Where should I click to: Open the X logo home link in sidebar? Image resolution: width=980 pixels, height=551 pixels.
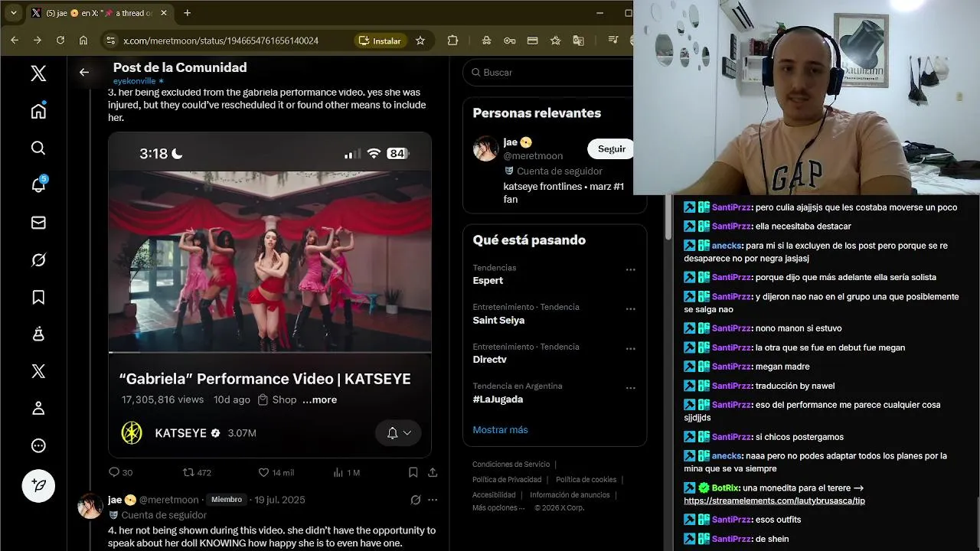click(38, 73)
